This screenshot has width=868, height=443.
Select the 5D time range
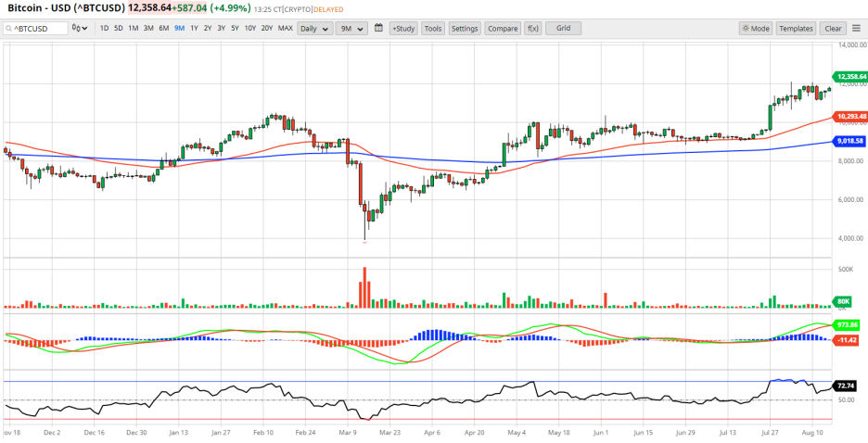(119, 28)
